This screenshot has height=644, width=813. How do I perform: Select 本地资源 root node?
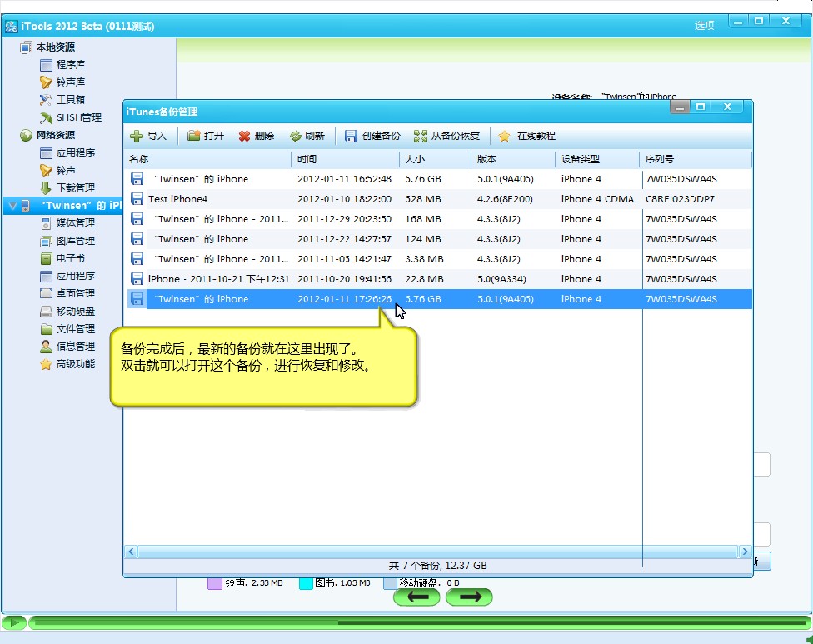[x=55, y=47]
